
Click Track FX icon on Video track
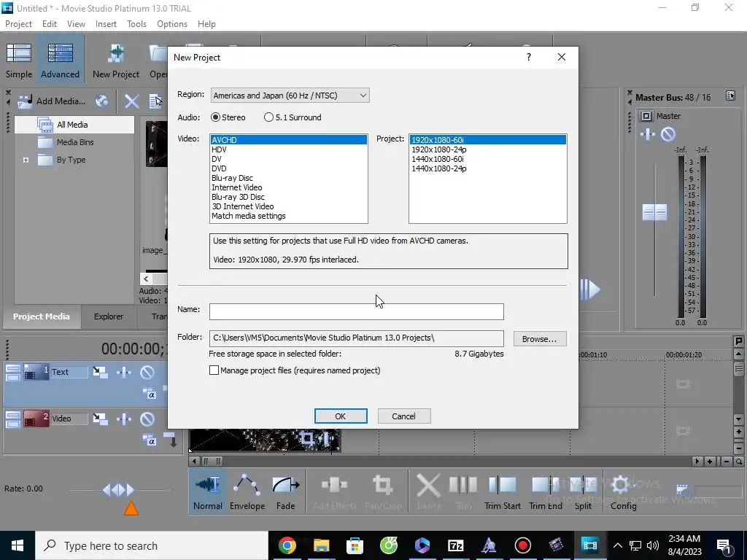[x=124, y=419]
